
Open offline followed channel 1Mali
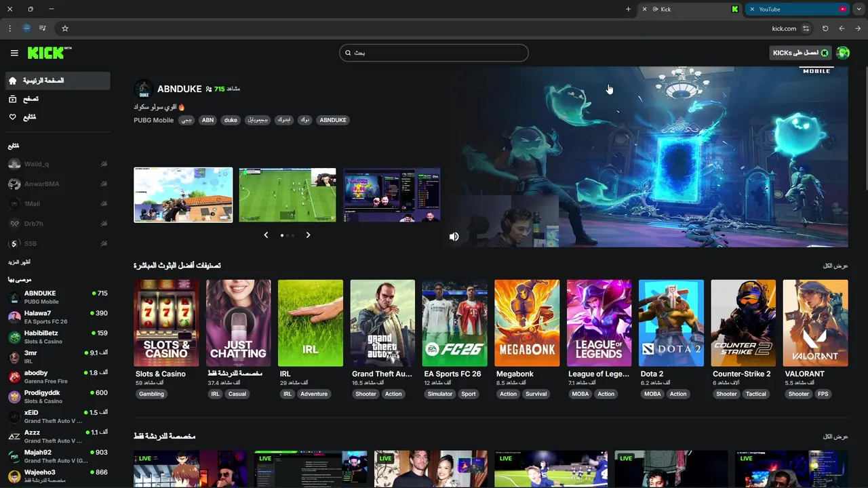(x=58, y=203)
